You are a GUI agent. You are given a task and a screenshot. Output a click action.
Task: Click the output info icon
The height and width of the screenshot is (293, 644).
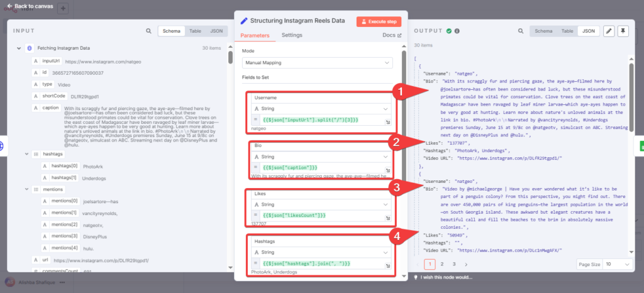point(457,31)
